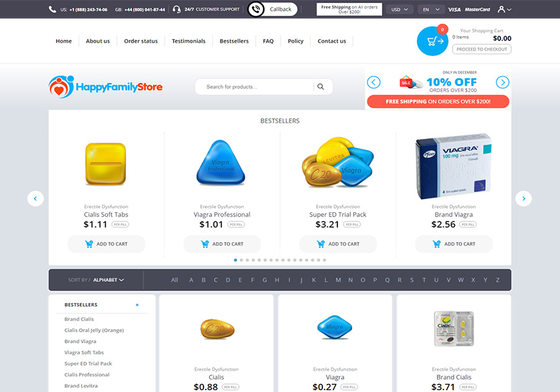Open the Contact us page
560x392 pixels.
[332, 41]
